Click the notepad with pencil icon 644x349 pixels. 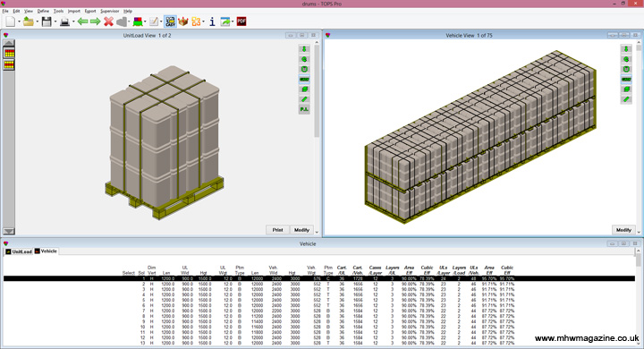tap(154, 21)
